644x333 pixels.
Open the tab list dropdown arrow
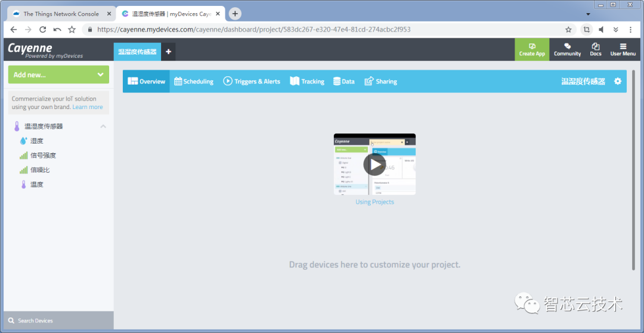pyautogui.click(x=588, y=14)
